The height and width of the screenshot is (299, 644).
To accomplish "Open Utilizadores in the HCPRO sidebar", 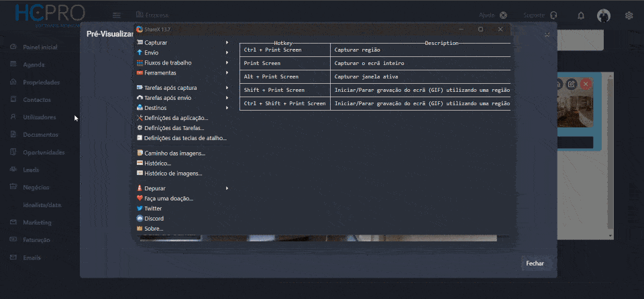I will (x=40, y=117).
